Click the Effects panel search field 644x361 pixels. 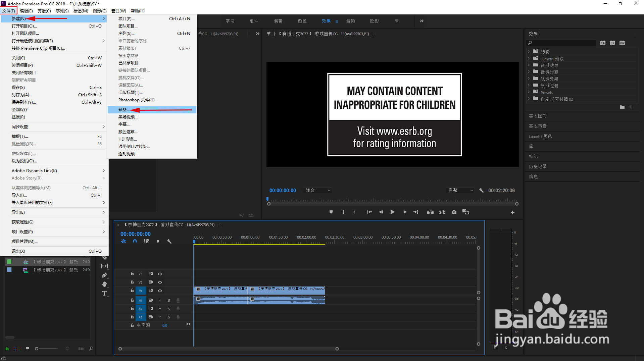pyautogui.click(x=561, y=43)
